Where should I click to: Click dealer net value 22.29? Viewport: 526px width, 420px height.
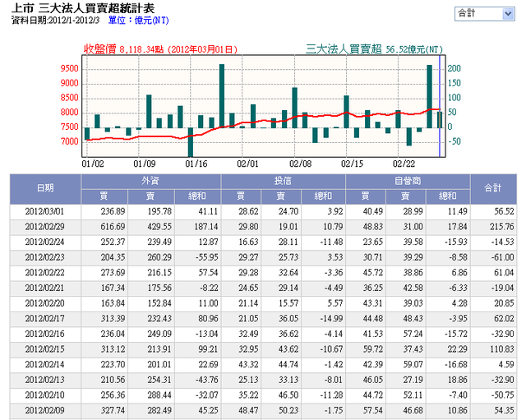click(x=457, y=349)
